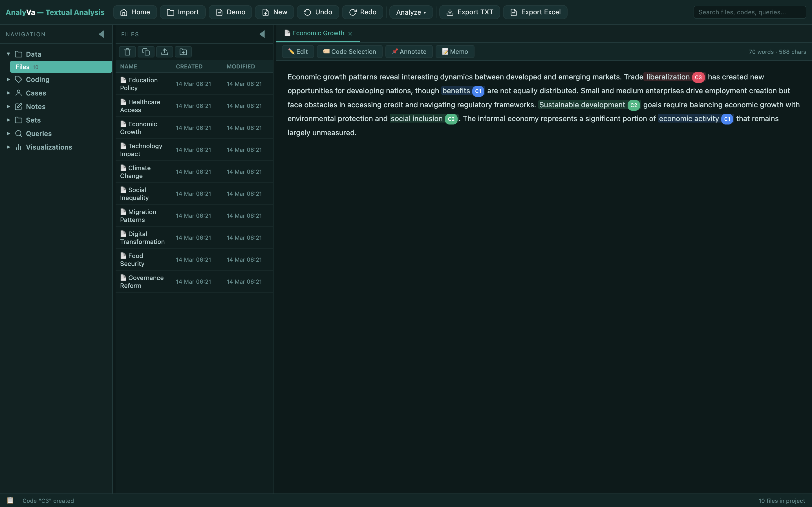The width and height of the screenshot is (812, 507).
Task: Open the Visualizations navigation item
Action: 49,147
